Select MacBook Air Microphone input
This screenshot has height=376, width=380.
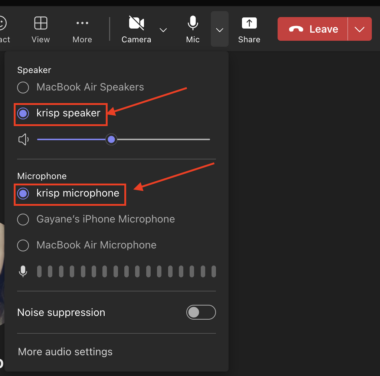pos(87,245)
